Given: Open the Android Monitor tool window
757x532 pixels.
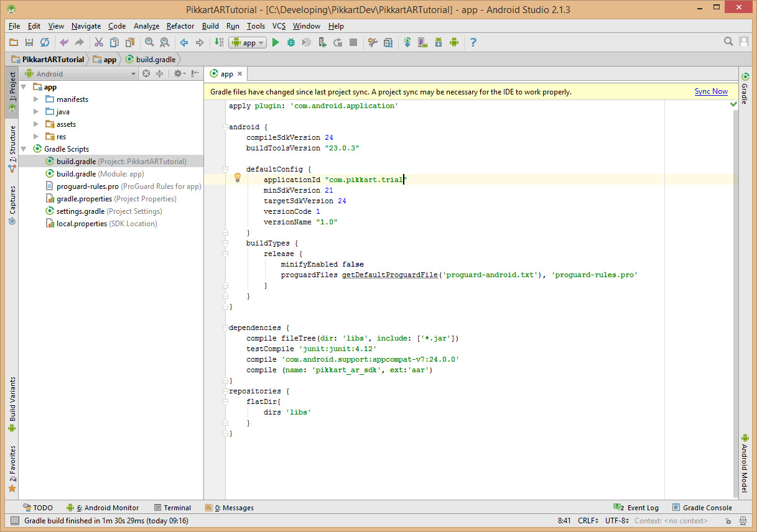Looking at the screenshot, I should 103,508.
